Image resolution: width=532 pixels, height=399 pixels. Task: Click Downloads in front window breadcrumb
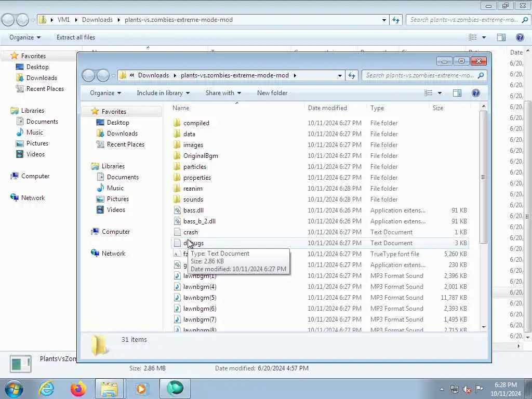153,75
